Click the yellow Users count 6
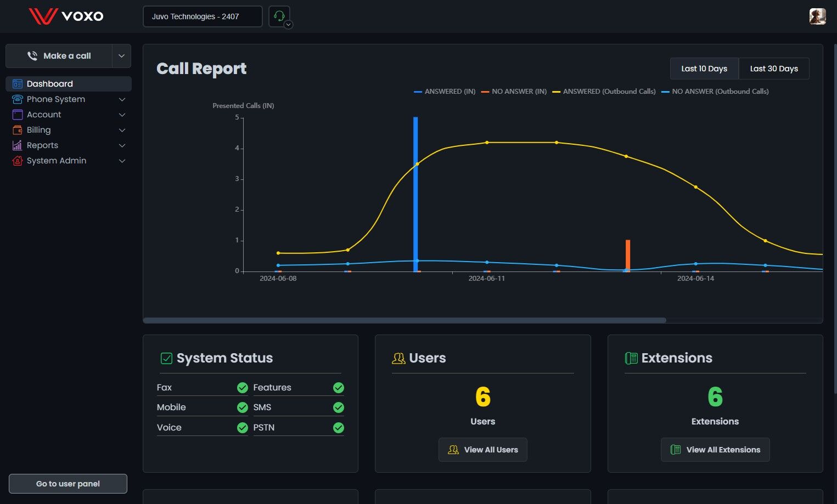Screen dimensions: 837x504 click(x=483, y=397)
